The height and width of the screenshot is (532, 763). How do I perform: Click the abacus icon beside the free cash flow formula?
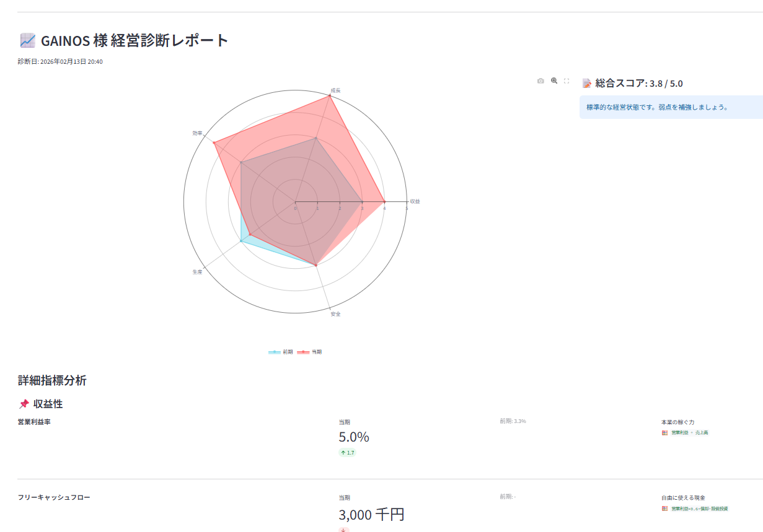(665, 509)
